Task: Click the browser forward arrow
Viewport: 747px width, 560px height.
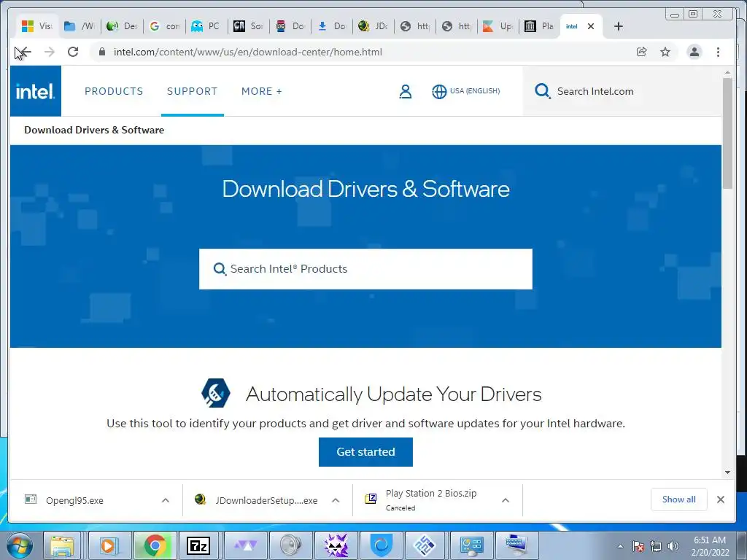Action: [49, 52]
